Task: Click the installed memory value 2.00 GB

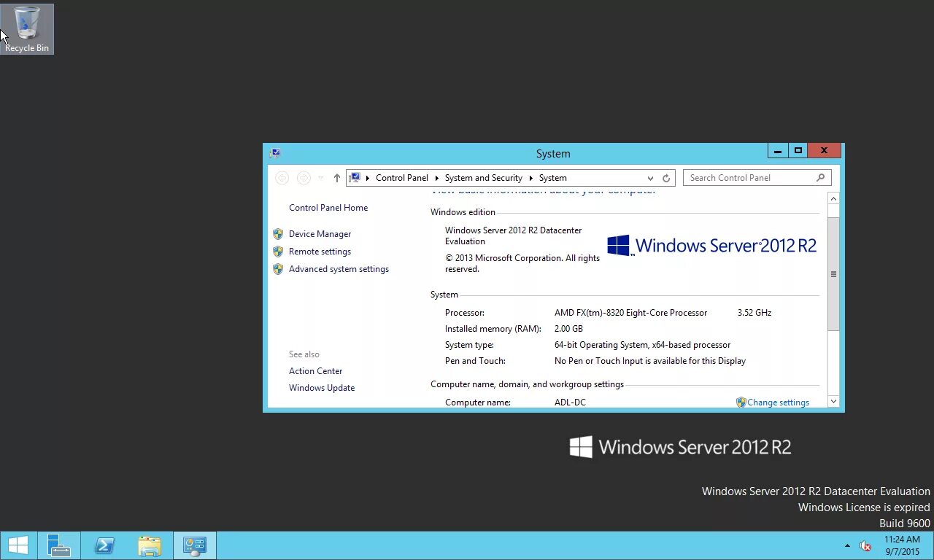Action: pos(568,329)
